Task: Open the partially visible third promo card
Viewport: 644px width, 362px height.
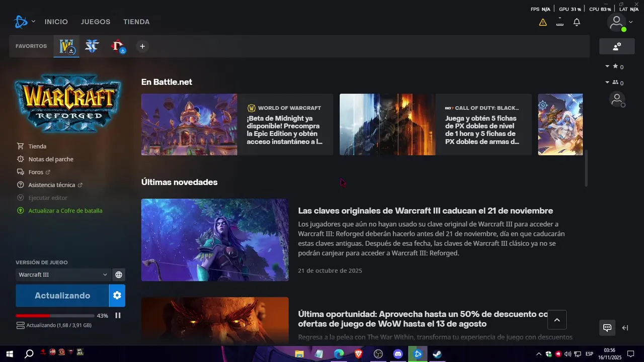Action: click(560, 124)
